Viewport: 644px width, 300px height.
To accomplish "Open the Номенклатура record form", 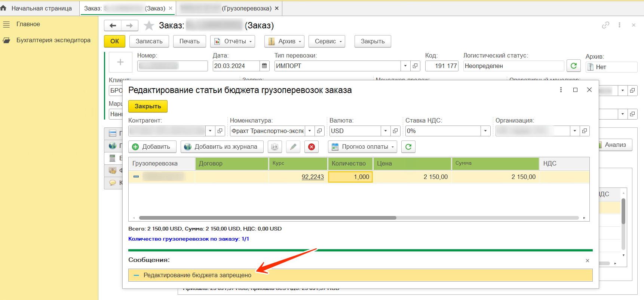I will pos(319,131).
